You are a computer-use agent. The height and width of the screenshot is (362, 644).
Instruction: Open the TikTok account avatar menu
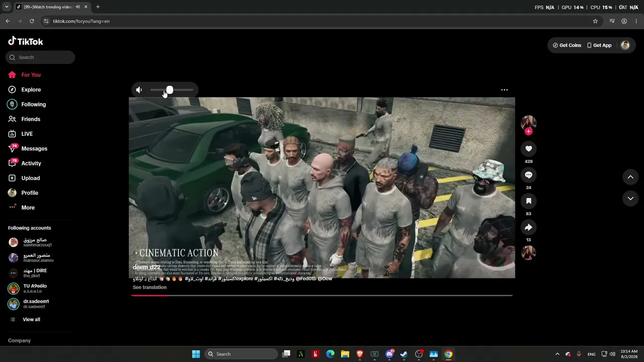(625, 45)
